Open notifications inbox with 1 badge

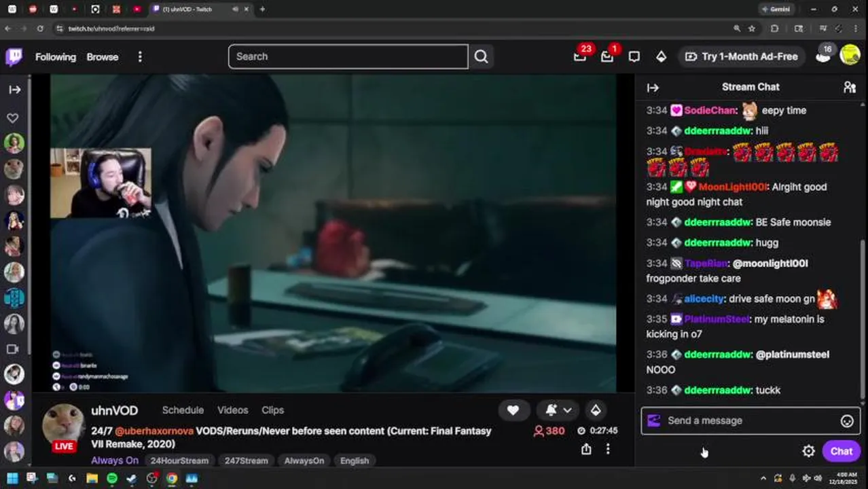click(607, 56)
